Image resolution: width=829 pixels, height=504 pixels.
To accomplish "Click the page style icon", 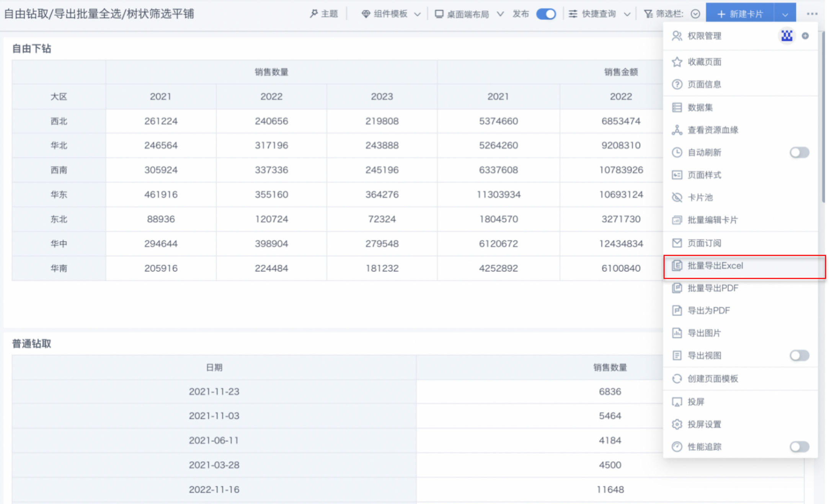I will point(677,175).
